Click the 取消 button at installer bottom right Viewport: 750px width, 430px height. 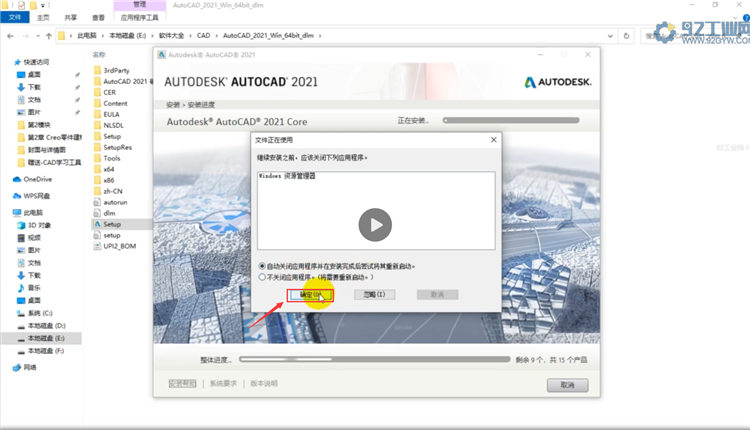567,385
